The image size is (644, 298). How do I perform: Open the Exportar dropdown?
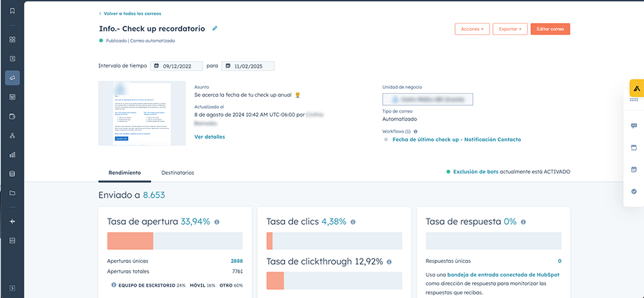coord(510,29)
